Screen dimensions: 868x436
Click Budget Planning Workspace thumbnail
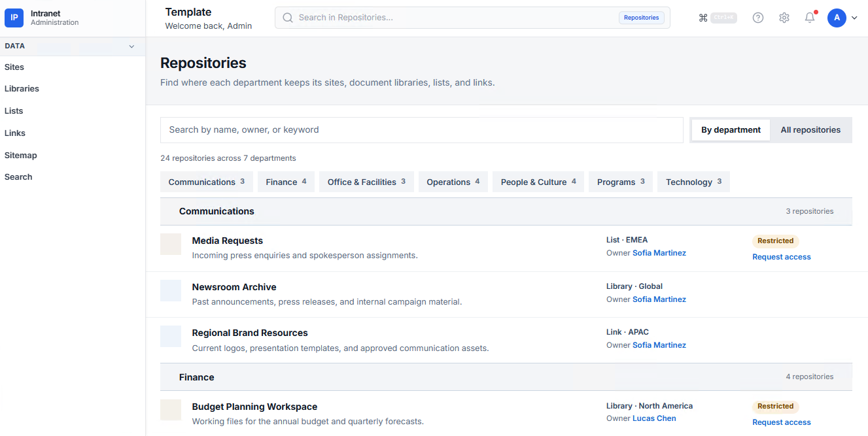(171, 410)
